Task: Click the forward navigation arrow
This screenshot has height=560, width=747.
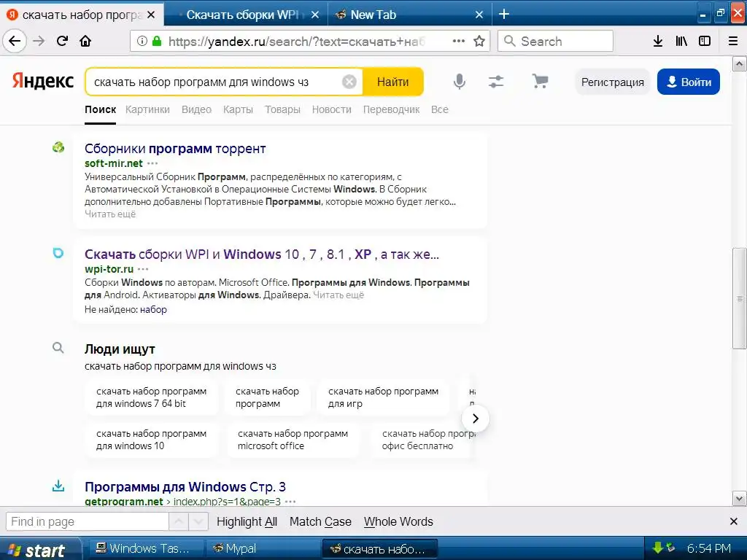Action: (x=39, y=41)
